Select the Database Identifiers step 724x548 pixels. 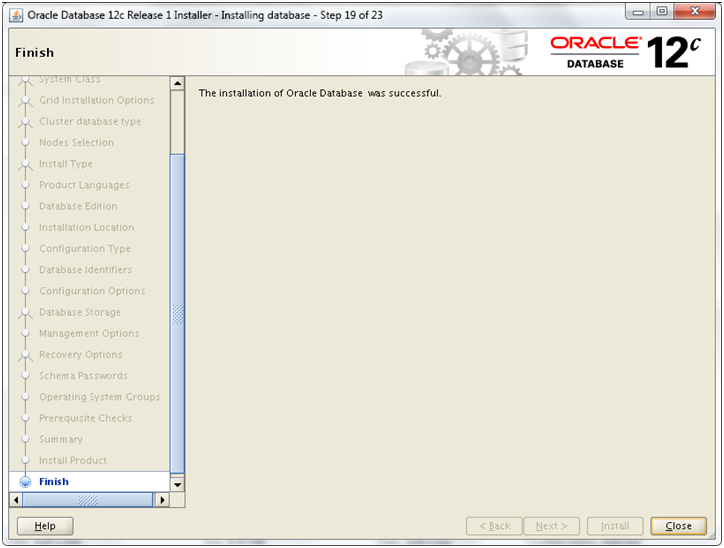coord(85,270)
